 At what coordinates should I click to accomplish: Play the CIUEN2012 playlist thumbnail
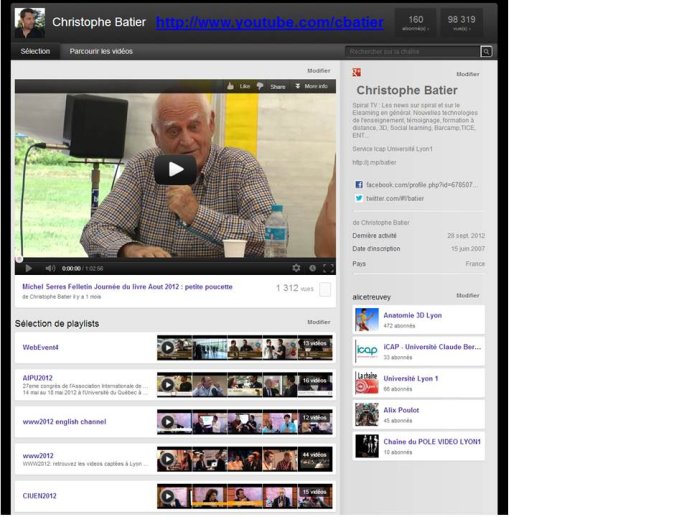point(167,496)
